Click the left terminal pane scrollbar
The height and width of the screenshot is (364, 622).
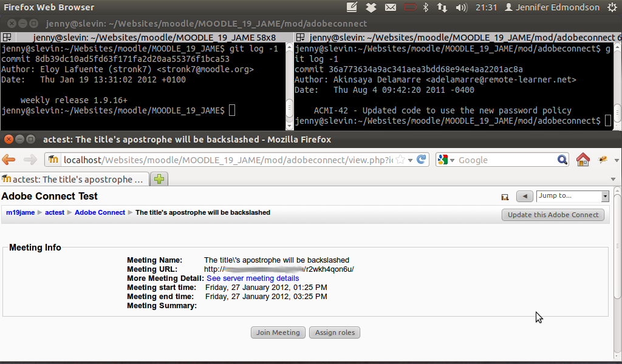(289, 86)
